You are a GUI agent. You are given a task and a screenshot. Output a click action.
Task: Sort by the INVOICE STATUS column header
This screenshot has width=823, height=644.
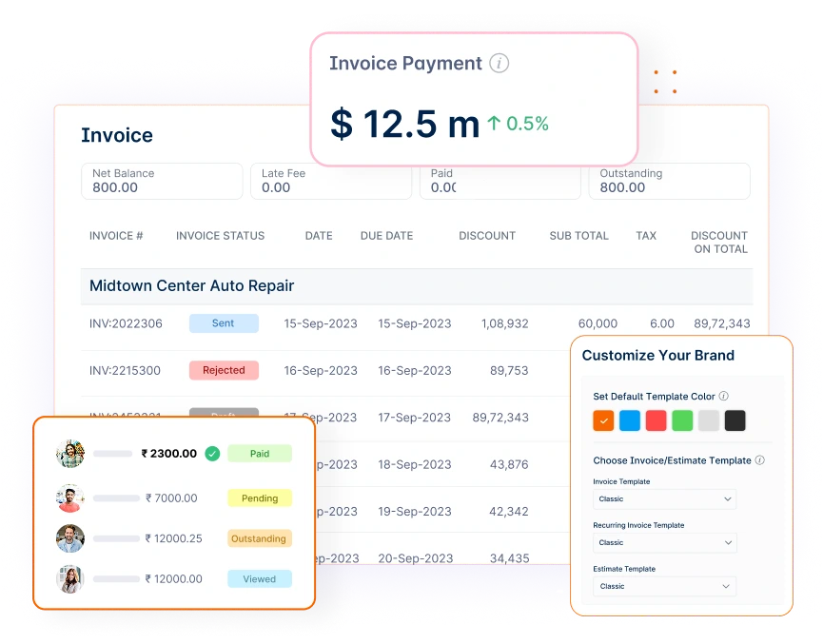pyautogui.click(x=221, y=236)
